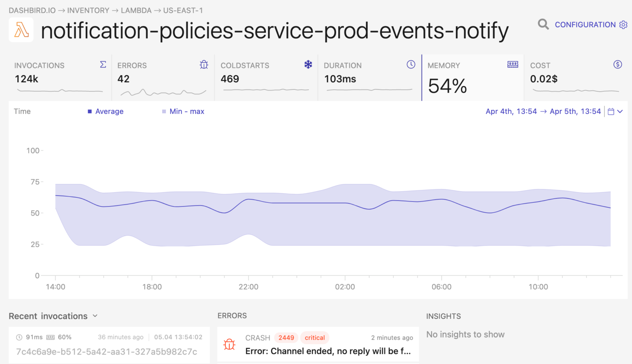
Task: Click the Invocations sigma icon
Action: point(103,65)
